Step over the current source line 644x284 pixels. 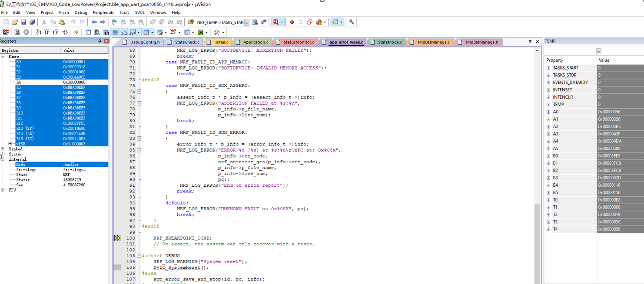47,32
